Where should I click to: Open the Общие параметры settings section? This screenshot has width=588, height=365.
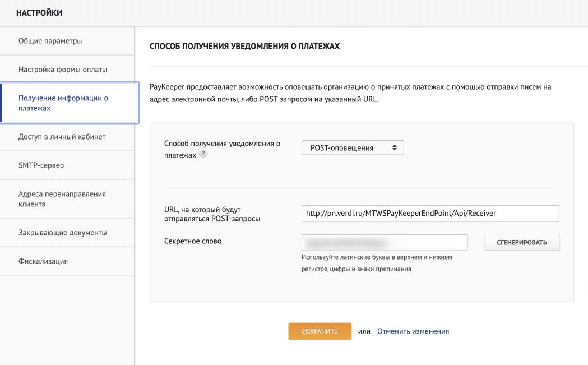(x=50, y=41)
